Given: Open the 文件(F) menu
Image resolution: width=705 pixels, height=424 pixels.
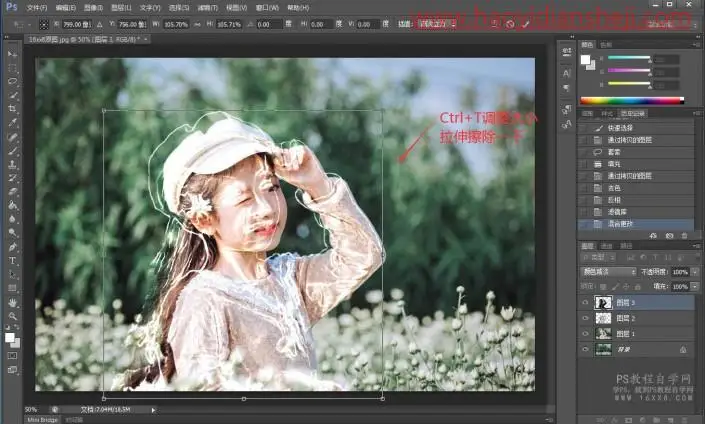Looking at the screenshot, I should click(37, 8).
